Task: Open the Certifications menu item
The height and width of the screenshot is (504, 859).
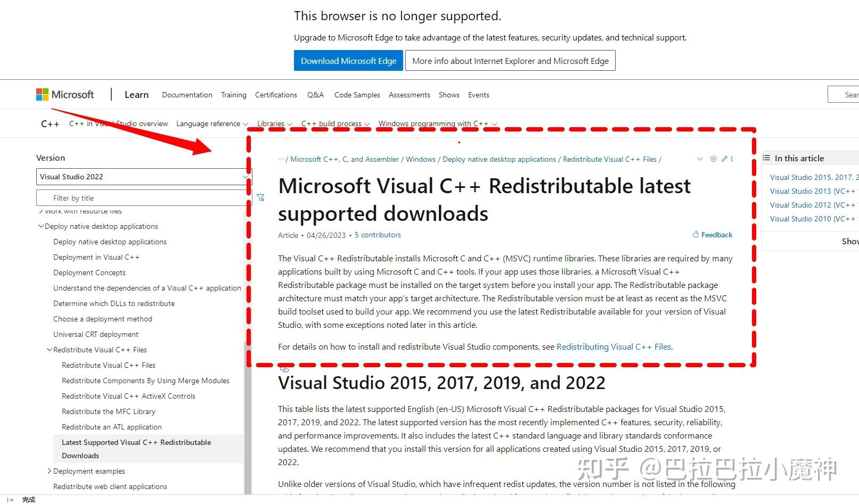Action: (276, 95)
